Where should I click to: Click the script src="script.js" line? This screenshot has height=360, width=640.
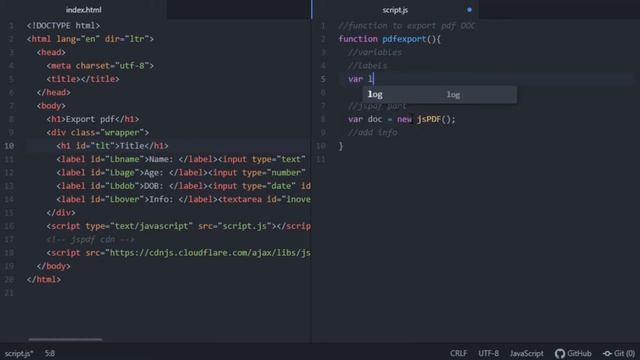(178, 226)
